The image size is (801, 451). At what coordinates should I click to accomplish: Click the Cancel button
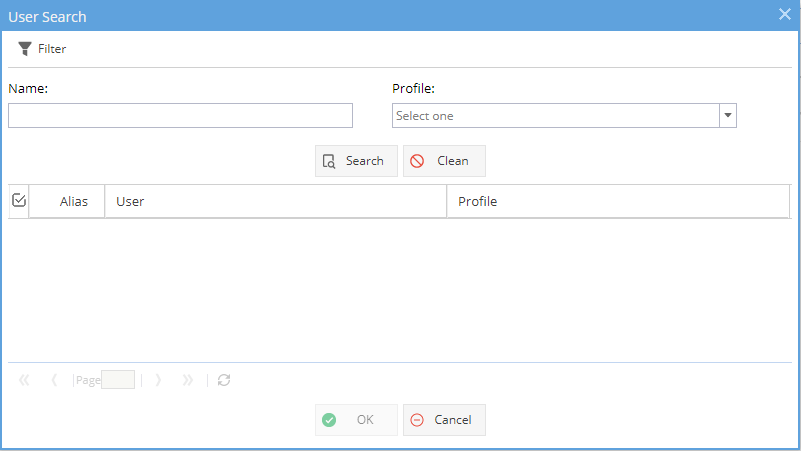point(444,420)
